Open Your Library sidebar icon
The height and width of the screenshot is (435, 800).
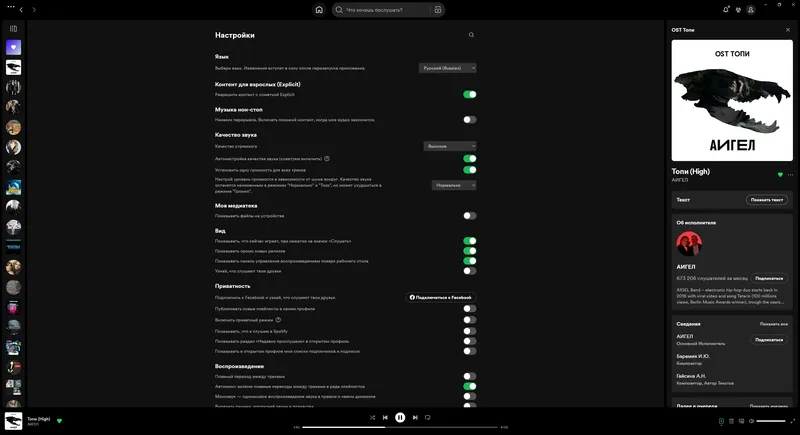click(13, 28)
